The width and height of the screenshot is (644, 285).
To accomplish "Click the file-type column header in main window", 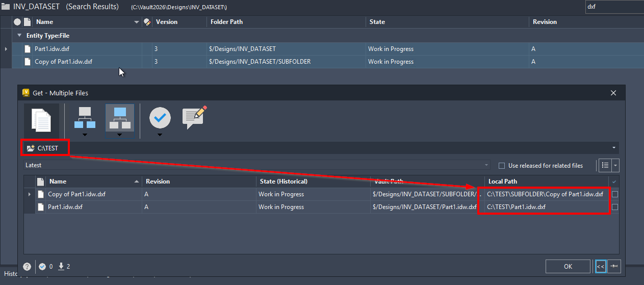I will point(27,22).
